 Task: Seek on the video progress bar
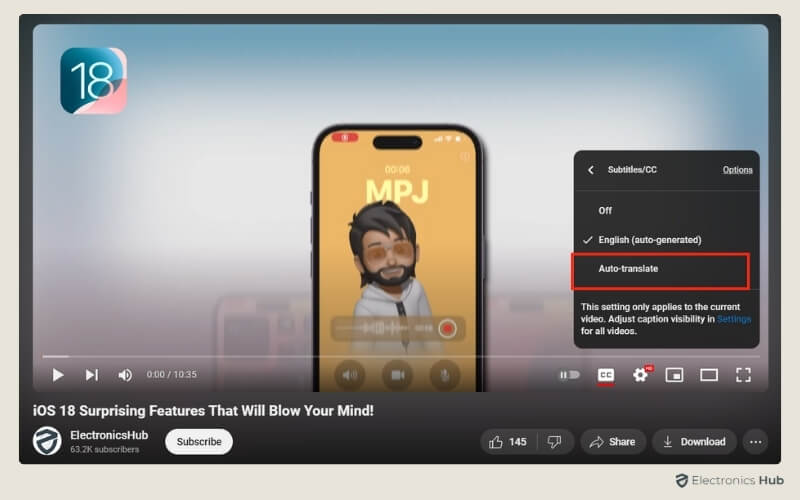point(401,356)
